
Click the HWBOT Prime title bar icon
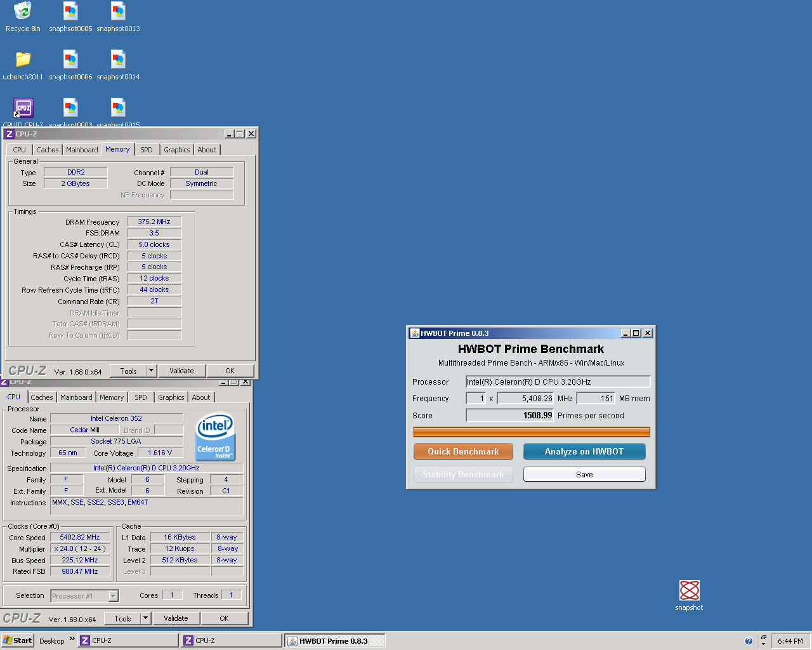pos(415,333)
